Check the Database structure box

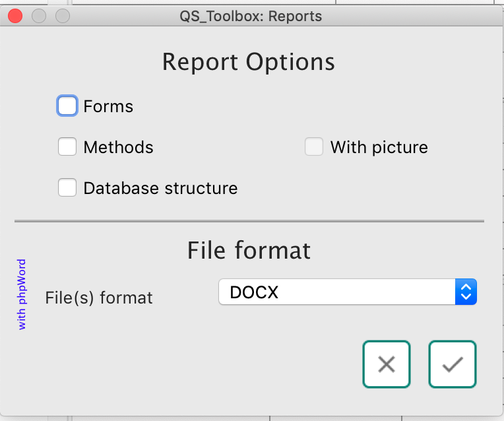[x=67, y=188]
